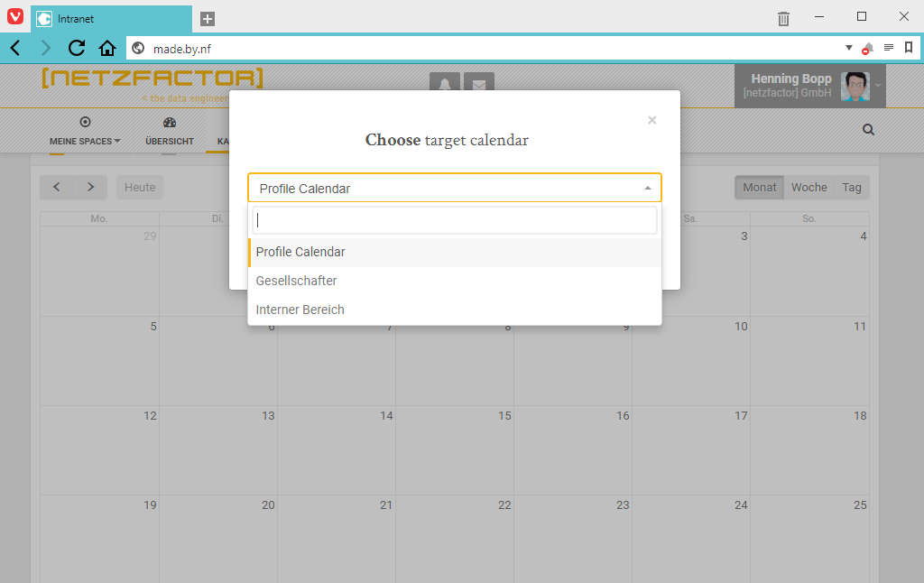
Task: Click the calendar search input field
Action: (x=455, y=220)
